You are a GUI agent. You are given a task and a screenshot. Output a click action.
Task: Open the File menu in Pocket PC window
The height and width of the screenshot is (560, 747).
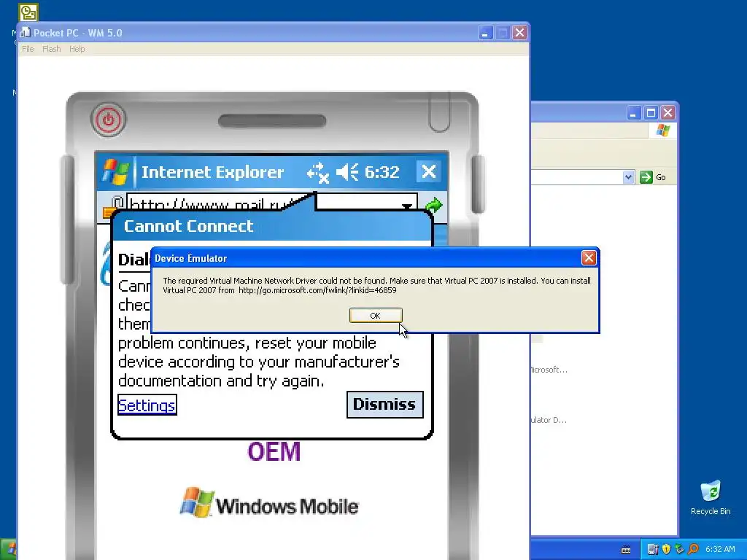tap(28, 49)
